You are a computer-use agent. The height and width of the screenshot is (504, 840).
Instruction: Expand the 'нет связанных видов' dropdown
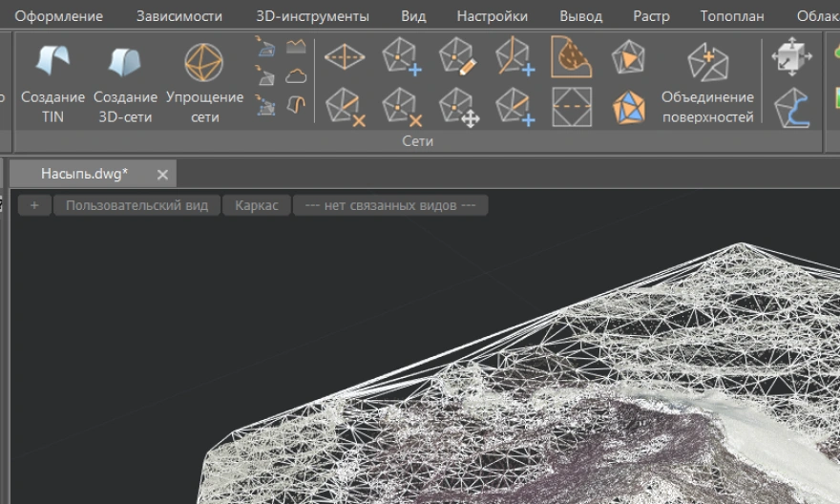click(389, 205)
